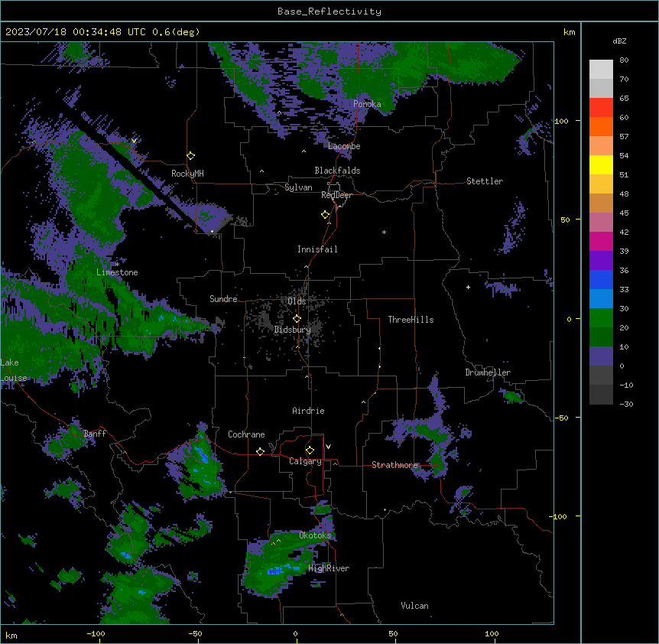Click the HighRiver label
659x644 pixels.
329,568
